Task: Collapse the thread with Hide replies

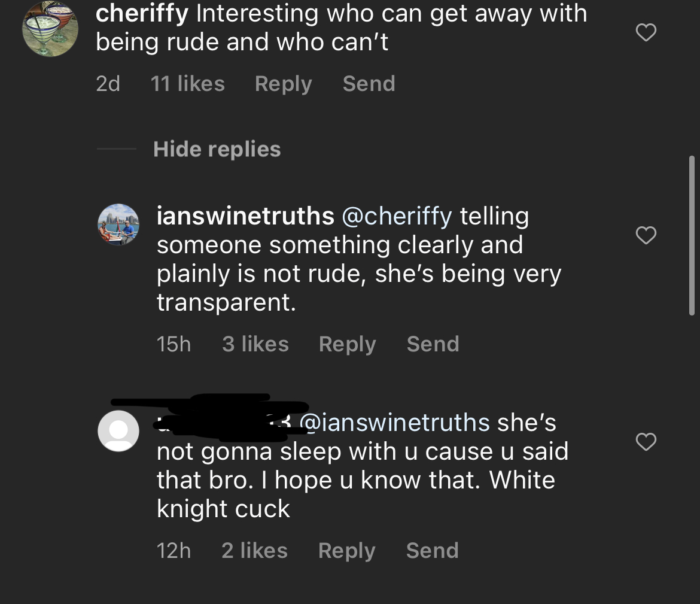Action: tap(217, 149)
